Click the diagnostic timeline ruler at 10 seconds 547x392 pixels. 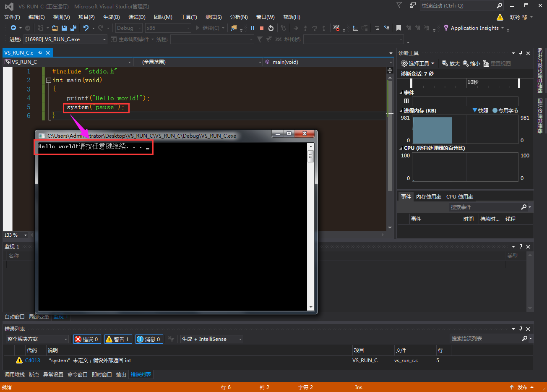point(473,82)
